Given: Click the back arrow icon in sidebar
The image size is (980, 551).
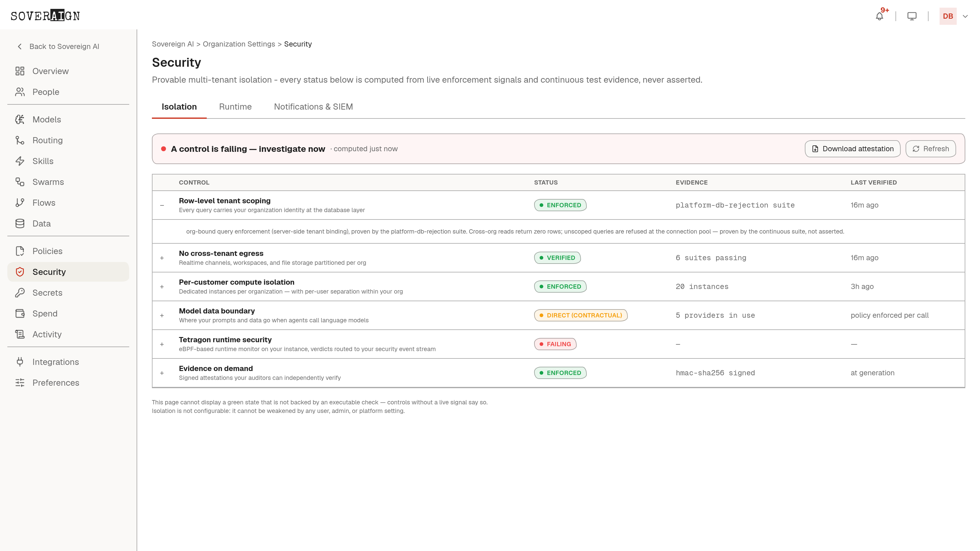Looking at the screenshot, I should point(20,47).
